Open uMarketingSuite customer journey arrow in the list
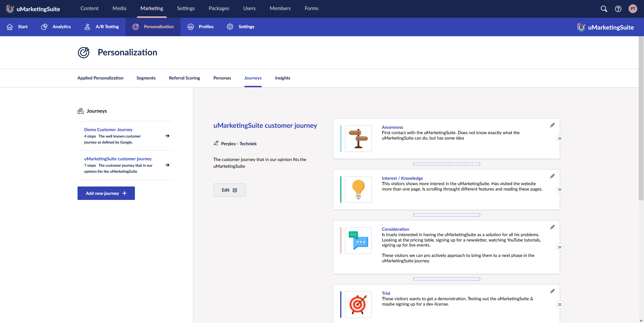Screen dimensions: 644x323 [167, 165]
